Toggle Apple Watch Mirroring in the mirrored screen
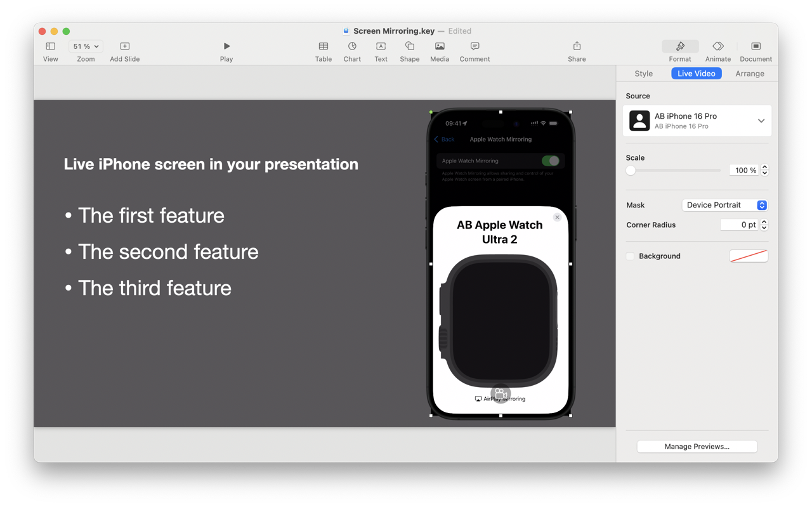 click(551, 161)
